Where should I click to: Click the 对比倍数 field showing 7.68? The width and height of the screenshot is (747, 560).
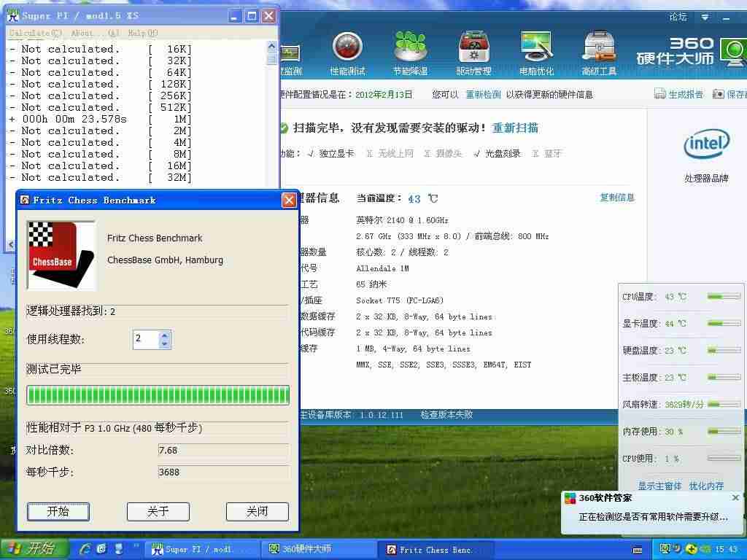[x=223, y=450]
